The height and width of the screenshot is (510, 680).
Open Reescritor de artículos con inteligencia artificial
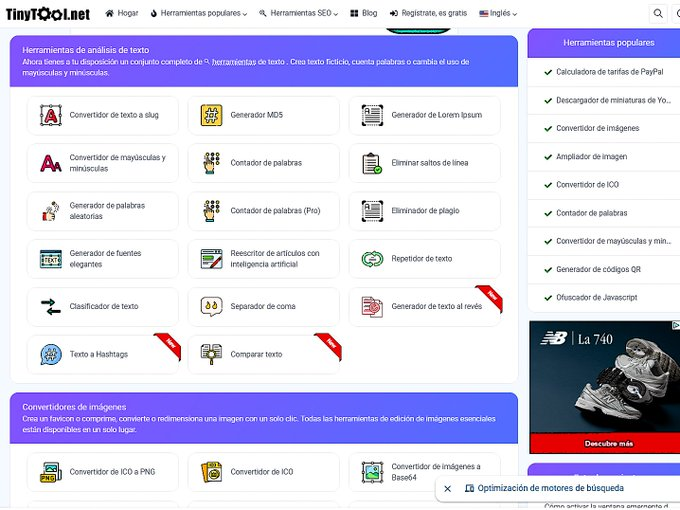click(x=275, y=259)
